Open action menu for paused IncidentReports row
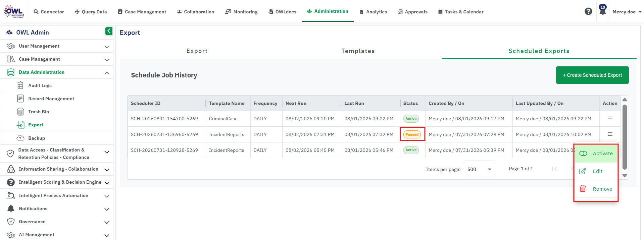The height and width of the screenshot is (240, 644). (610, 134)
